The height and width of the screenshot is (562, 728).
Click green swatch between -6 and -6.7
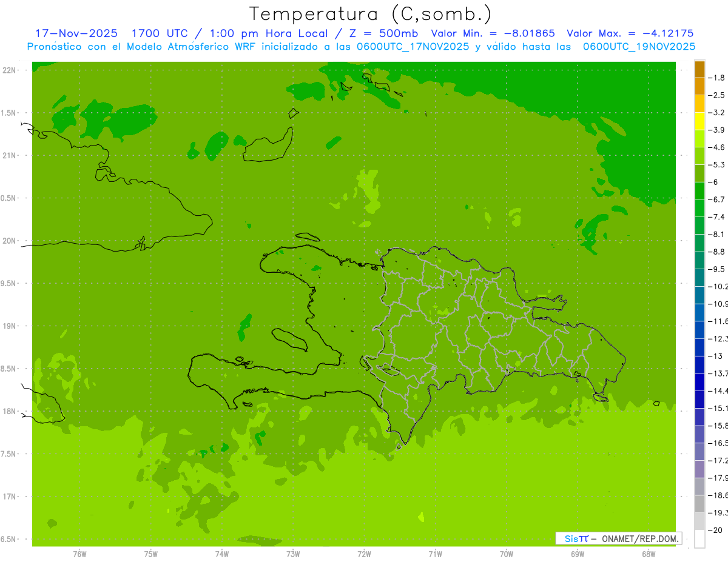pos(699,191)
